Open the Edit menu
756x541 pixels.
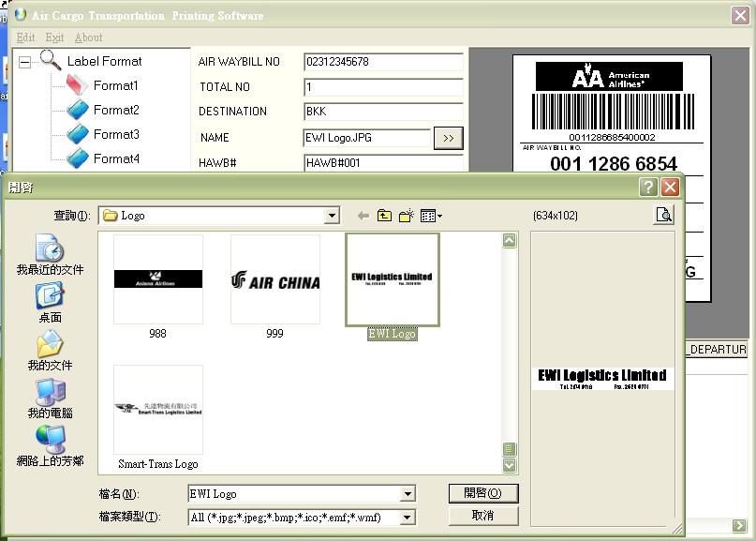[25, 38]
